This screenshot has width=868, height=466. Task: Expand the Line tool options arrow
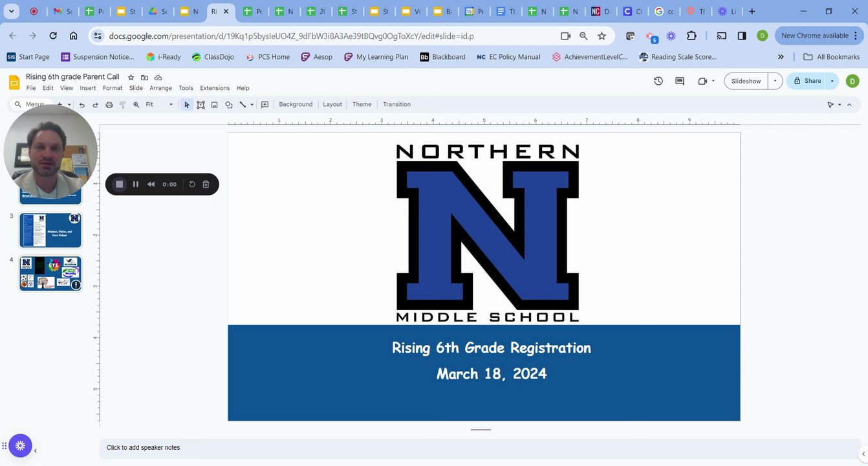click(x=252, y=104)
